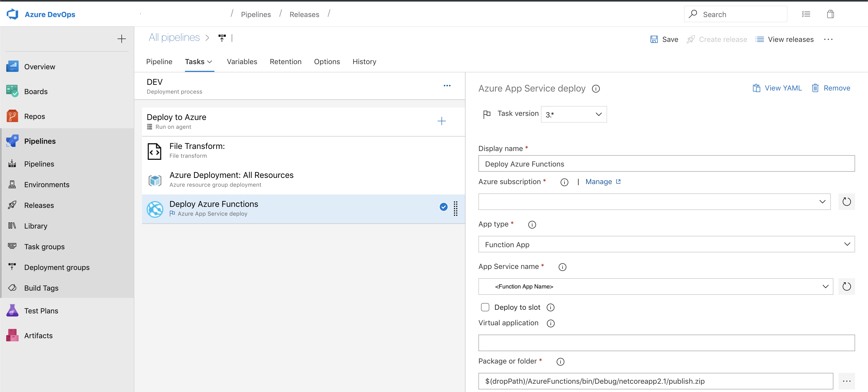Edit the Package or folder path field

pos(656,381)
